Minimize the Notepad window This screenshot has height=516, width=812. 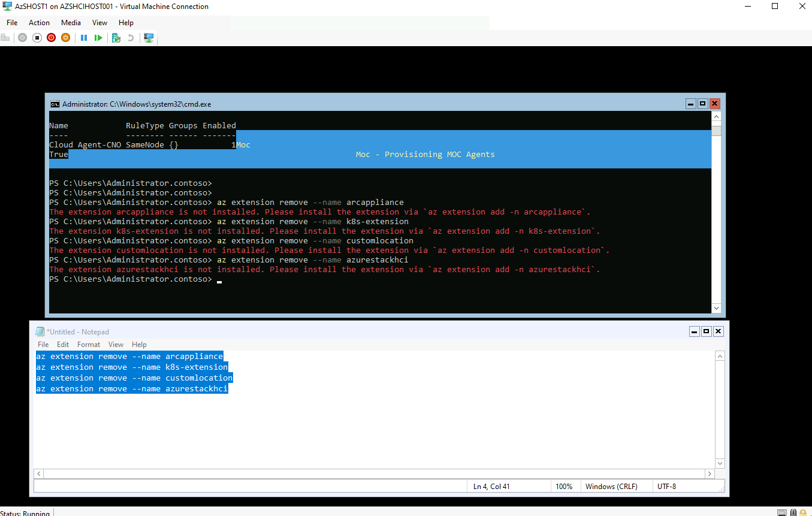click(x=695, y=331)
